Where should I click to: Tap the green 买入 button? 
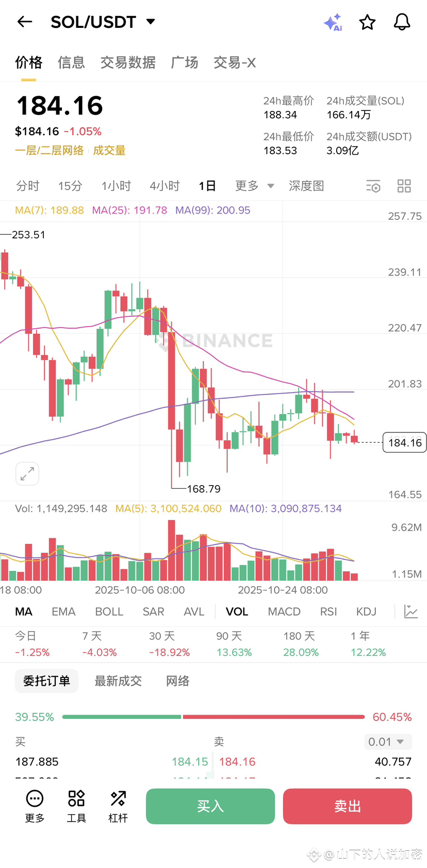click(x=210, y=806)
